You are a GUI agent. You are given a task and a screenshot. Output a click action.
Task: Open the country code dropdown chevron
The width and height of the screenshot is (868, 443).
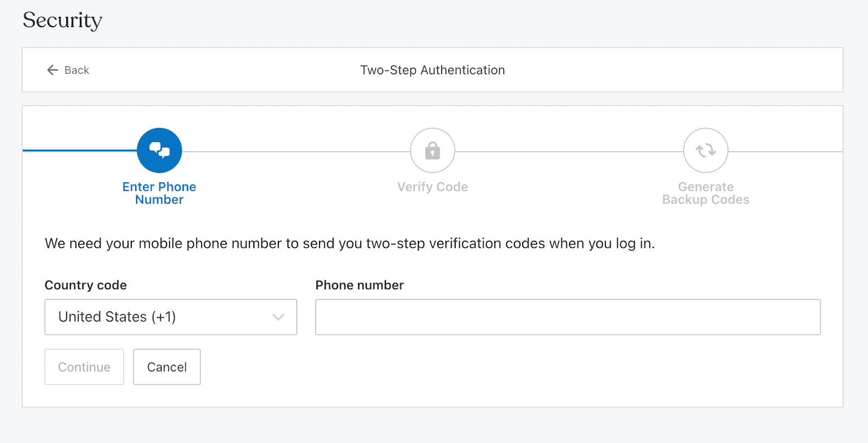[x=278, y=317]
